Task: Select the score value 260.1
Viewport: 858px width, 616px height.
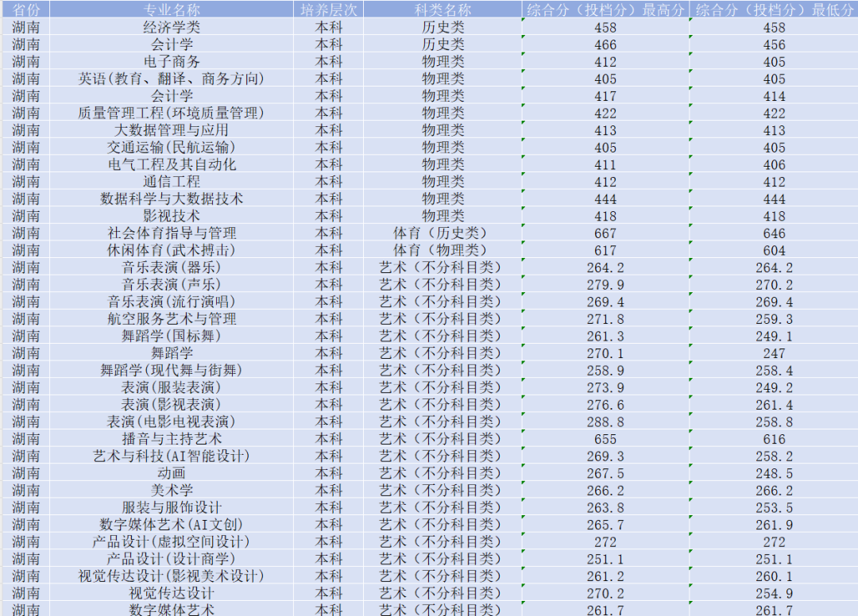Action: tap(774, 576)
